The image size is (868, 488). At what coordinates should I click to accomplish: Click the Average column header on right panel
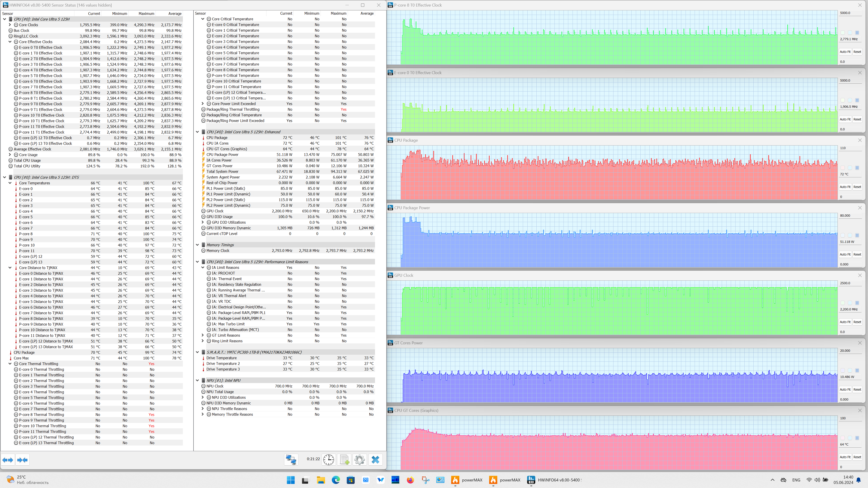point(367,14)
